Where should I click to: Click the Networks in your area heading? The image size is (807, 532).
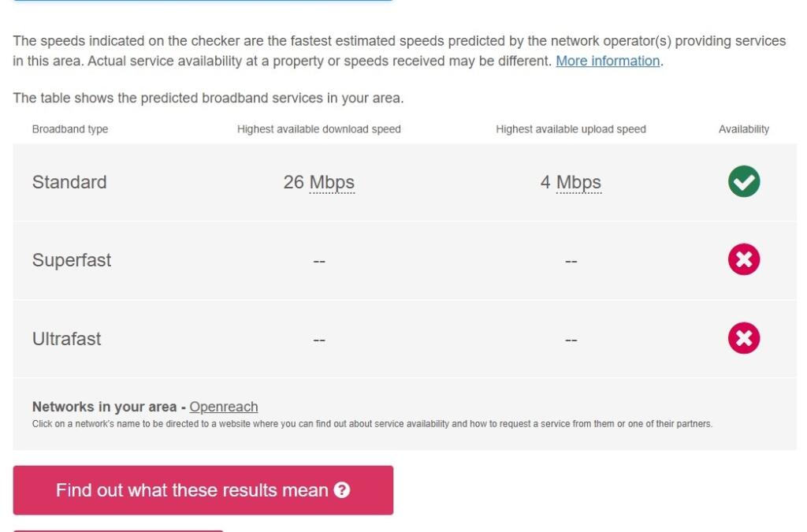[104, 407]
